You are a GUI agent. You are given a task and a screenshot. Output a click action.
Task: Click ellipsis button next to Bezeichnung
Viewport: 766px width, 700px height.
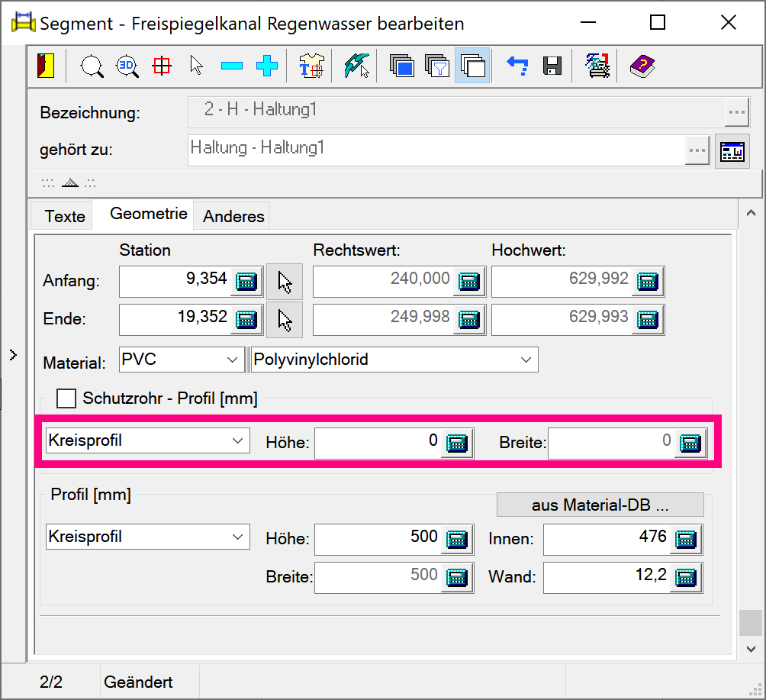tap(736, 112)
